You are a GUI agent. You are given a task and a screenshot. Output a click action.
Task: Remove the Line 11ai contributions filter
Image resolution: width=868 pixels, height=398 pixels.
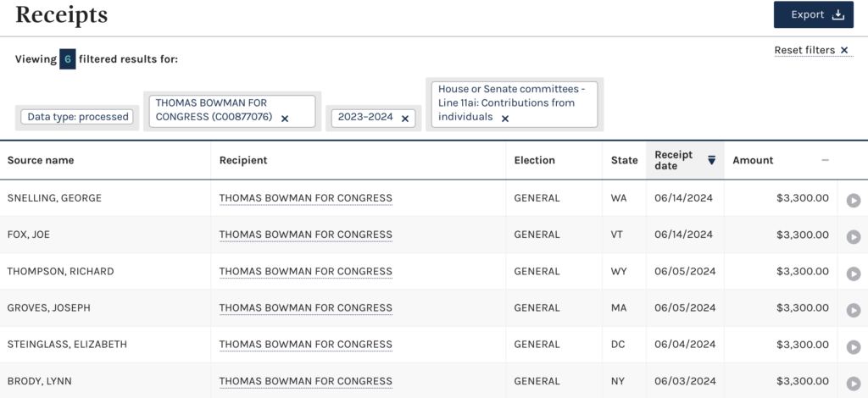(505, 119)
